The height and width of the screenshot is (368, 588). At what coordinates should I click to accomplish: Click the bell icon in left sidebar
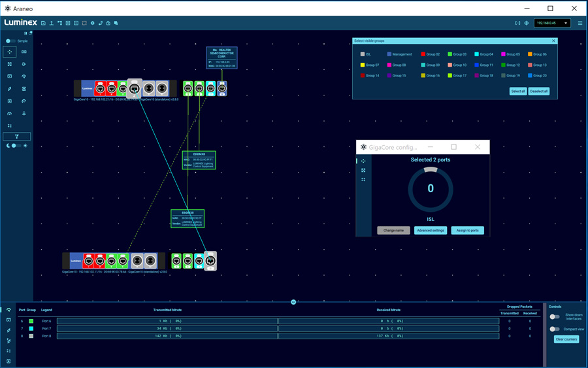pos(24,113)
